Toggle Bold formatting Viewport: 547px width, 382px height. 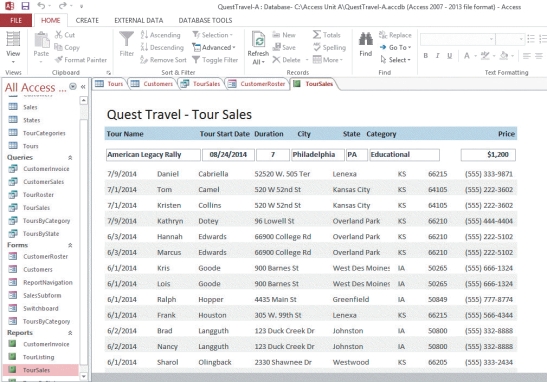click(426, 56)
